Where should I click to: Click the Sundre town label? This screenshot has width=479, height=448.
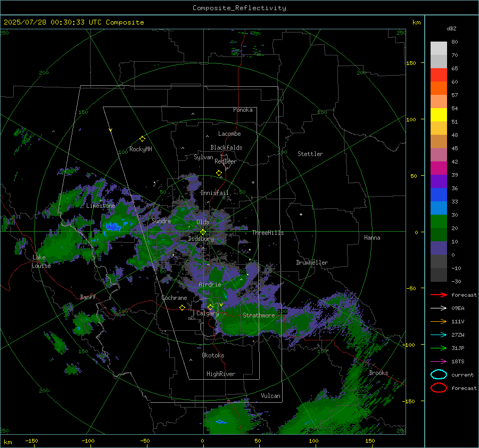(161, 221)
